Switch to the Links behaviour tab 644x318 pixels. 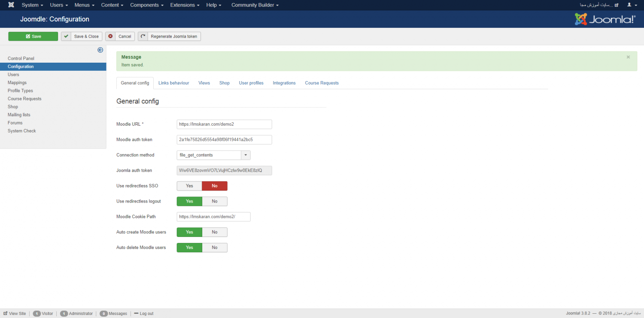(x=173, y=83)
